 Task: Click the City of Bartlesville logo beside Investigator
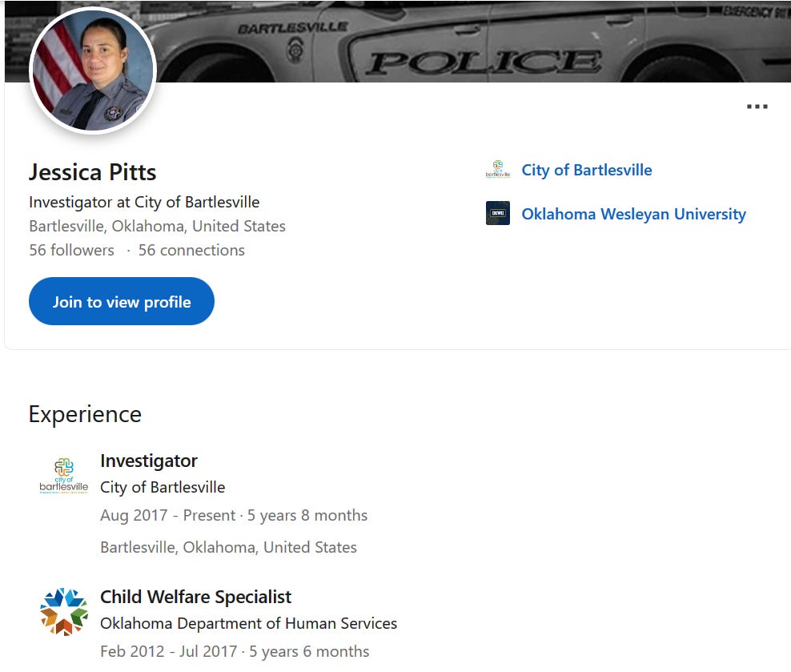(64, 475)
